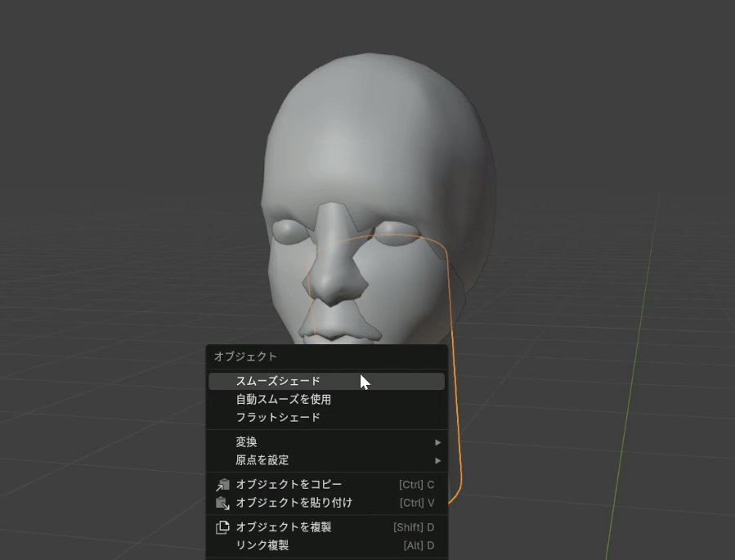Image resolution: width=735 pixels, height=560 pixels.
Task: Click the copy icon beside オブジェクトをコピー
Action: [x=222, y=485]
